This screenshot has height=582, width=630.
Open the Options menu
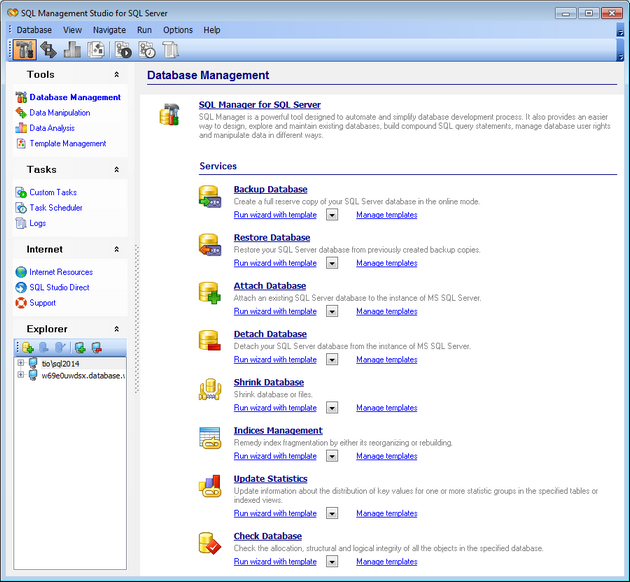point(178,30)
